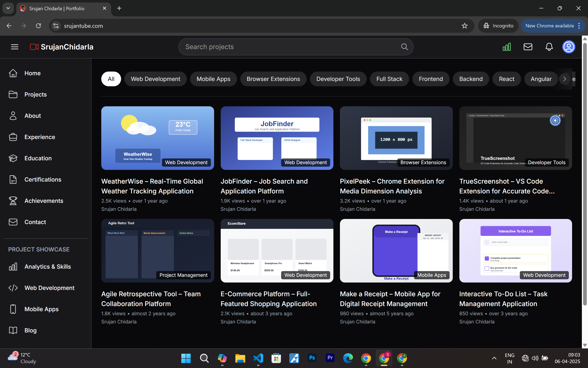Open the user profile avatar icon
This screenshot has height=368, width=588.
pos(569,47)
